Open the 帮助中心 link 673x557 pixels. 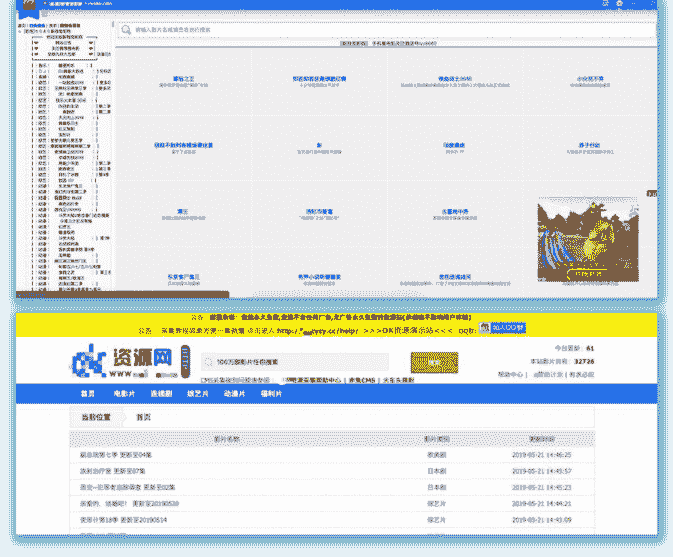[511, 375]
